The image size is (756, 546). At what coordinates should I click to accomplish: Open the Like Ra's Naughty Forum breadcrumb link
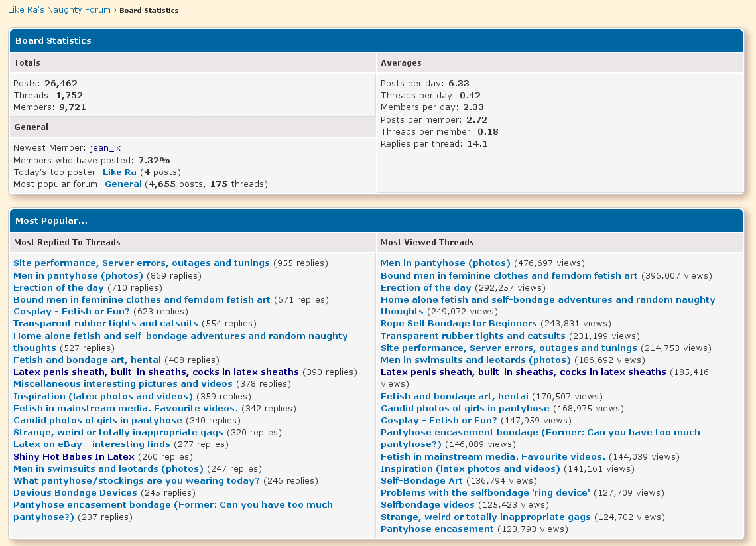coord(60,10)
